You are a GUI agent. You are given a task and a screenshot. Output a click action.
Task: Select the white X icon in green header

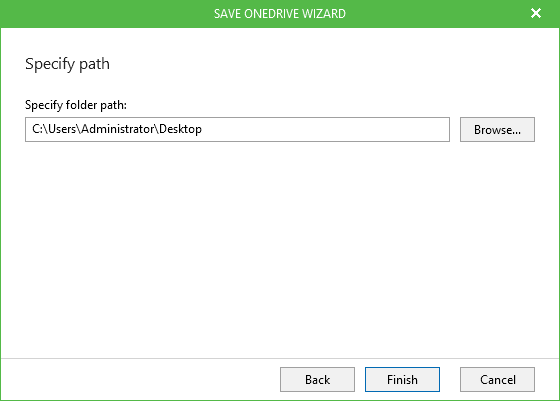click(x=536, y=13)
